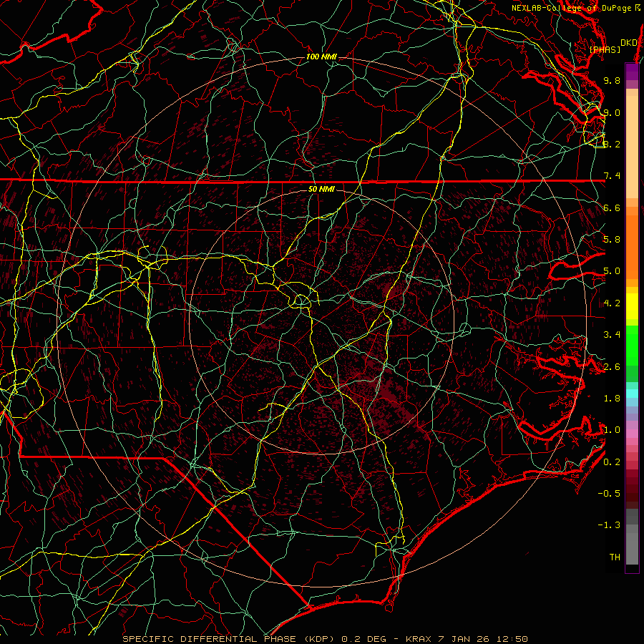This screenshot has height=644, width=644.
Task: Click the 100 NMI range ring label
Action: 321,57
